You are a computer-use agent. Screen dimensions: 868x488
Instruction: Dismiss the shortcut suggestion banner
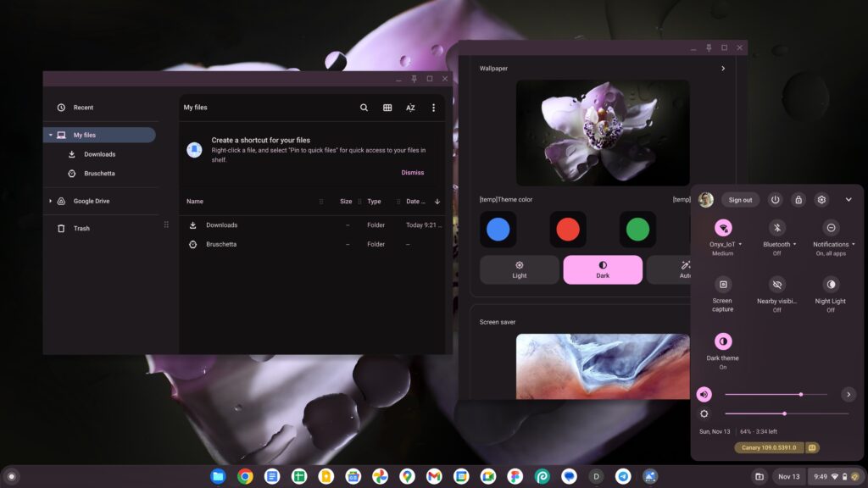tap(412, 172)
